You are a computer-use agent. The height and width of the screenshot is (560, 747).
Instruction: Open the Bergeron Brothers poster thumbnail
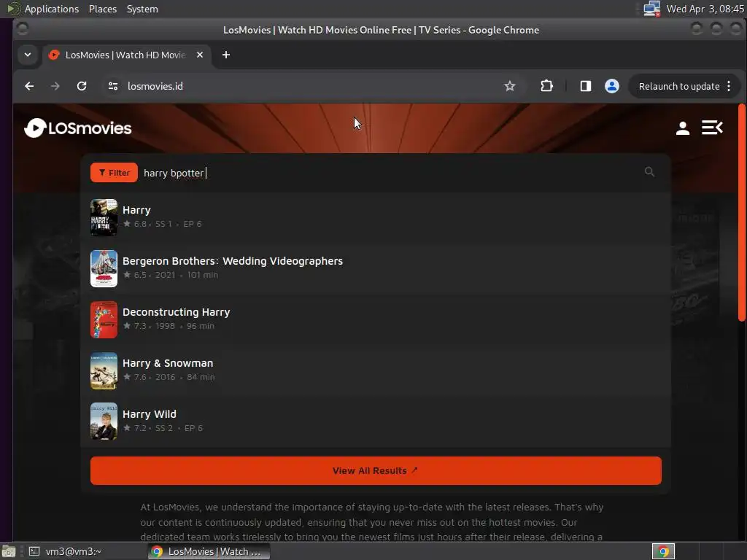click(x=104, y=268)
